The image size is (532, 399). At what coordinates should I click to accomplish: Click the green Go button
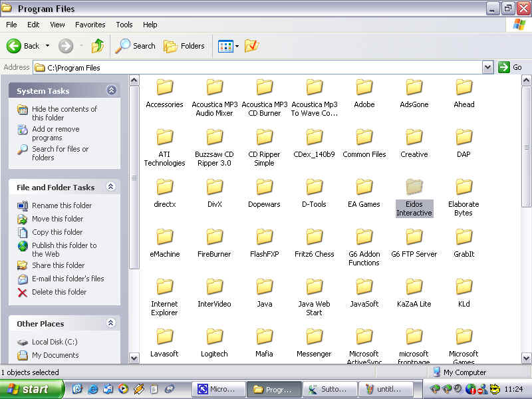click(x=509, y=67)
